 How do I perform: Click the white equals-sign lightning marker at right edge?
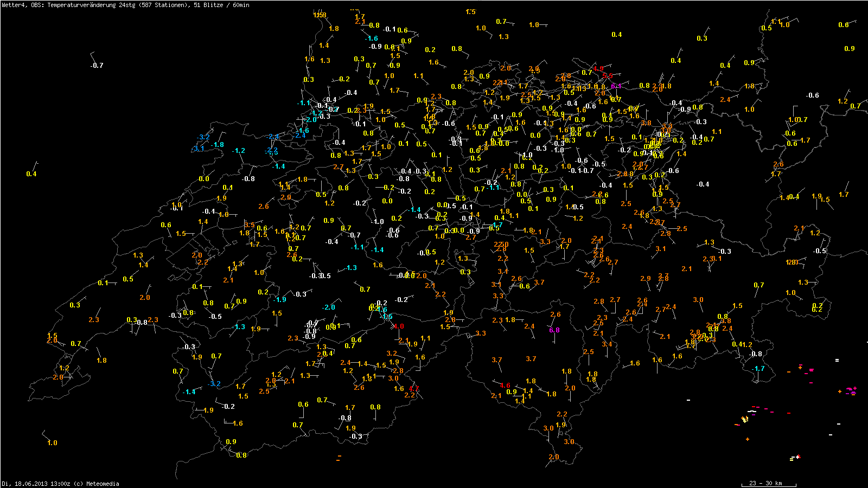click(837, 360)
